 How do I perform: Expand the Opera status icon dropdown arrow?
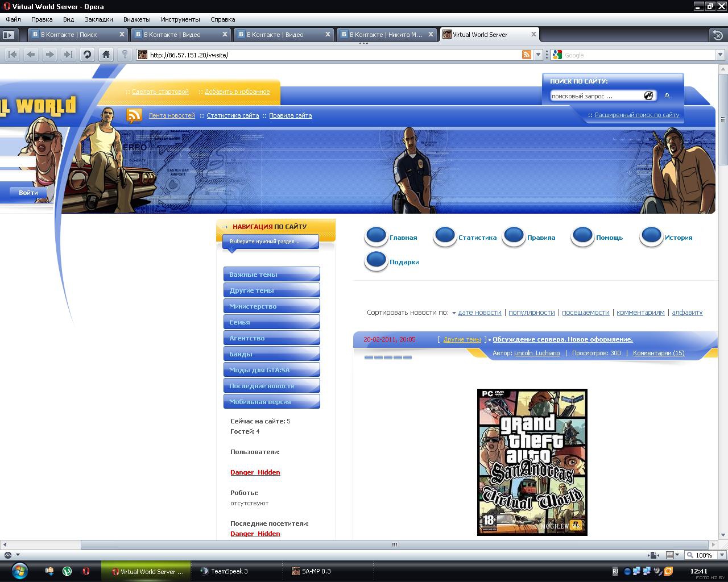(18, 555)
